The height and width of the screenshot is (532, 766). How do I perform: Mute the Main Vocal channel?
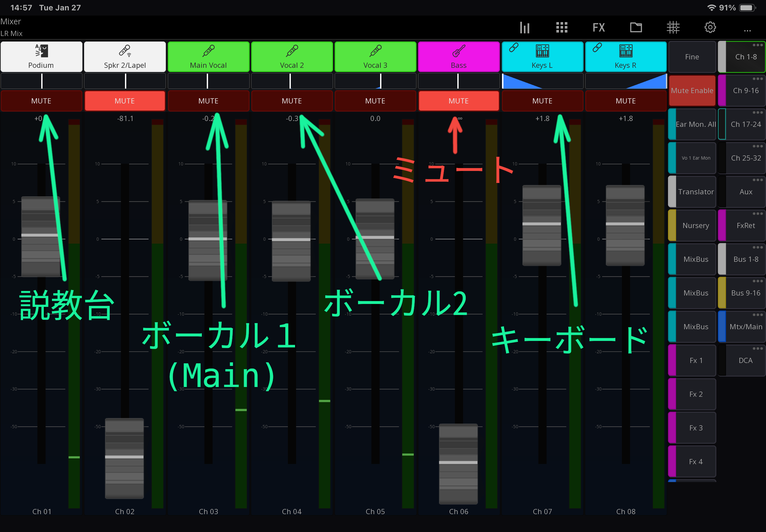click(208, 101)
